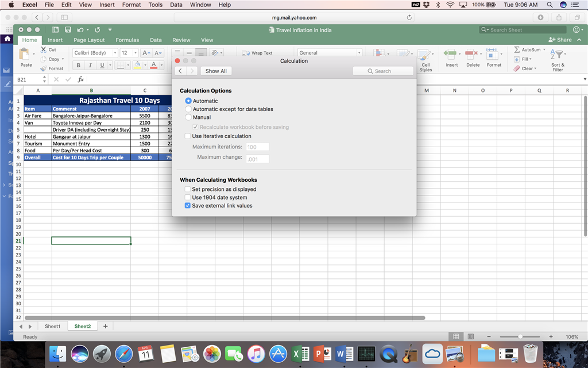Viewport: 588px width, 368px height.
Task: Uncheck Save external link values
Action: (188, 205)
